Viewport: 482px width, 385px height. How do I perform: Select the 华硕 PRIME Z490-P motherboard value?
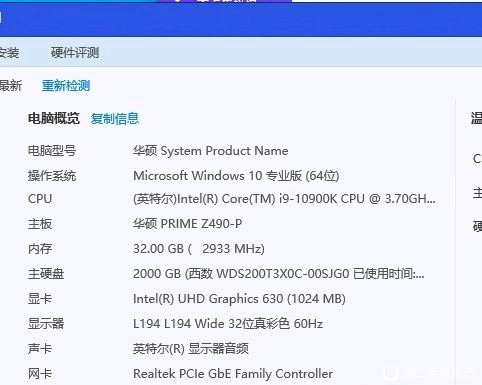click(188, 223)
